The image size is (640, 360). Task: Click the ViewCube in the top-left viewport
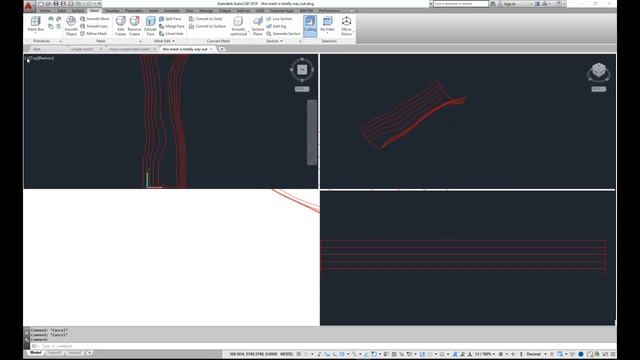click(302, 70)
